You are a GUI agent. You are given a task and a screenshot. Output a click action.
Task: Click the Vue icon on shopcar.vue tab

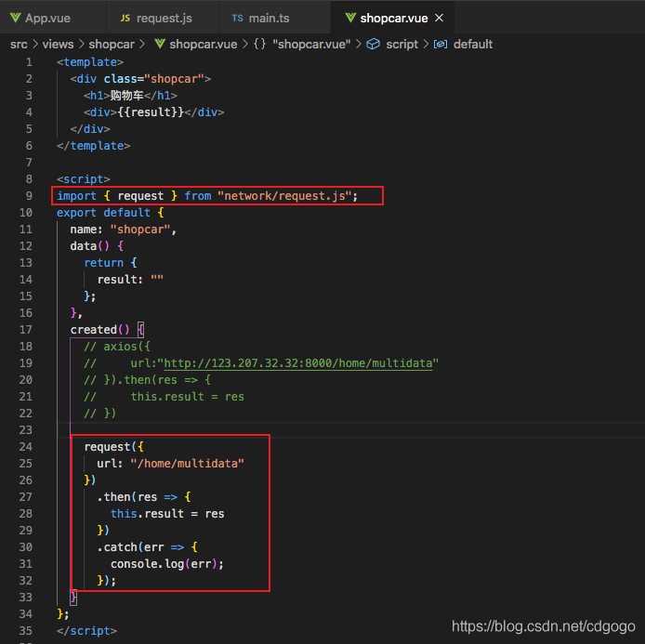(350, 18)
